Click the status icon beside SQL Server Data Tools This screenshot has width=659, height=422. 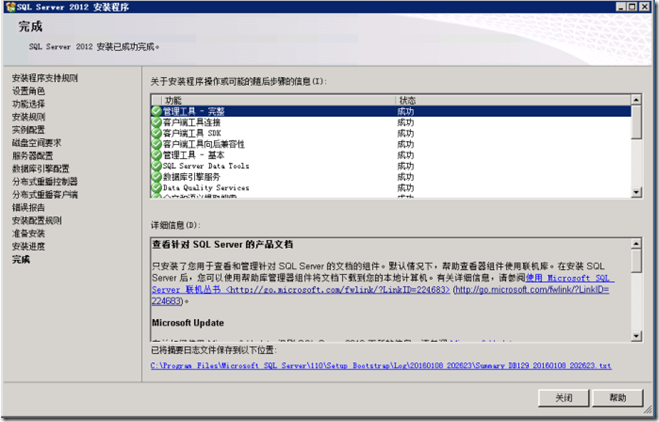(157, 166)
